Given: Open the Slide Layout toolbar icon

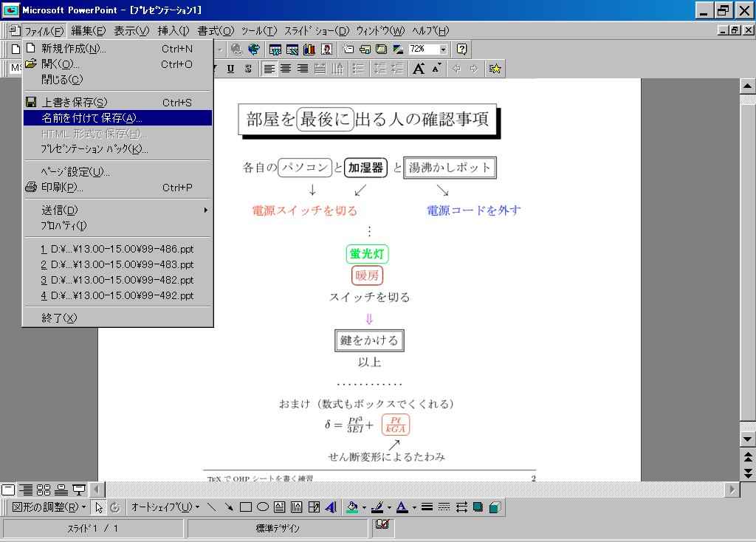Looking at the screenshot, I should pyautogui.click(x=365, y=49).
